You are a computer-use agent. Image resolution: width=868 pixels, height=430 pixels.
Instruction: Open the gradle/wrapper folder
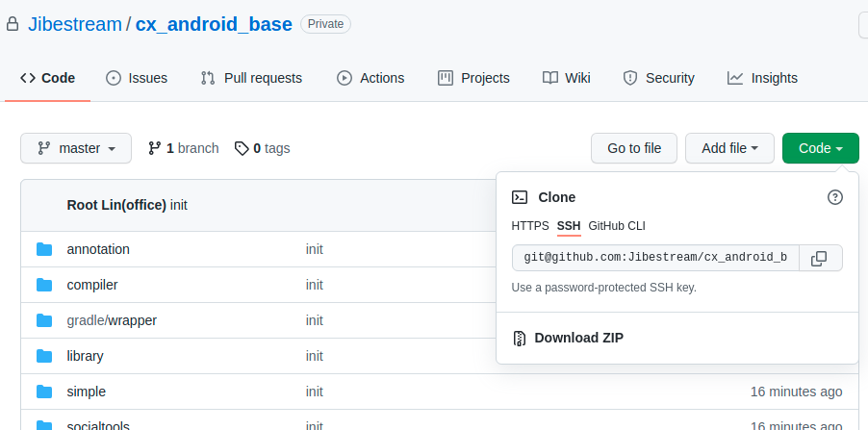[x=112, y=320]
